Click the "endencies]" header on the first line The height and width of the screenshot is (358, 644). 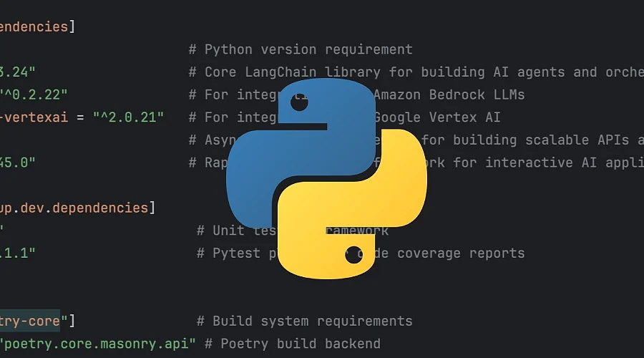37,27
